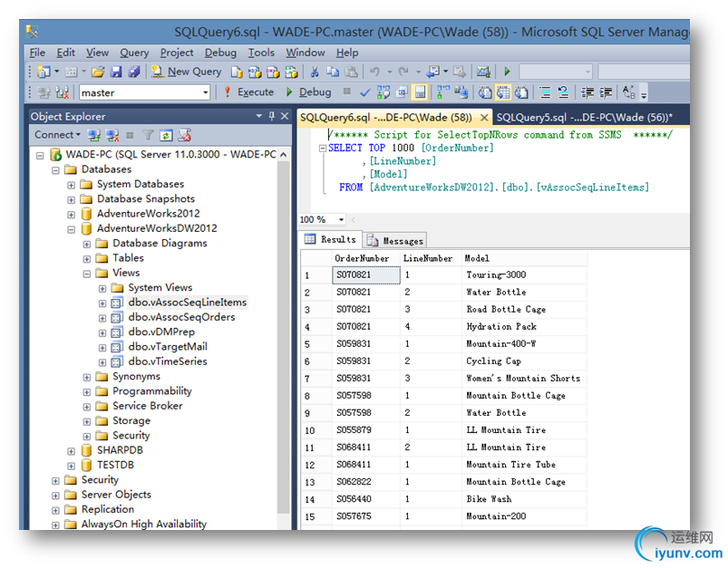Click the Connect Object Explorer icon

[94, 135]
